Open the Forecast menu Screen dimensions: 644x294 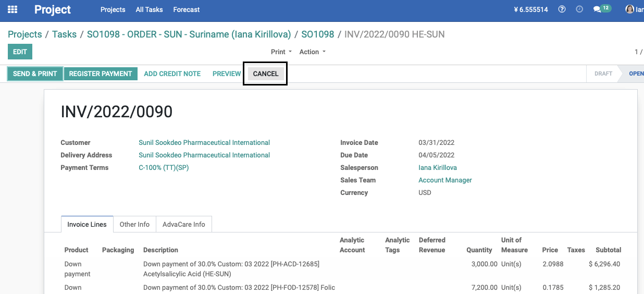[187, 9]
